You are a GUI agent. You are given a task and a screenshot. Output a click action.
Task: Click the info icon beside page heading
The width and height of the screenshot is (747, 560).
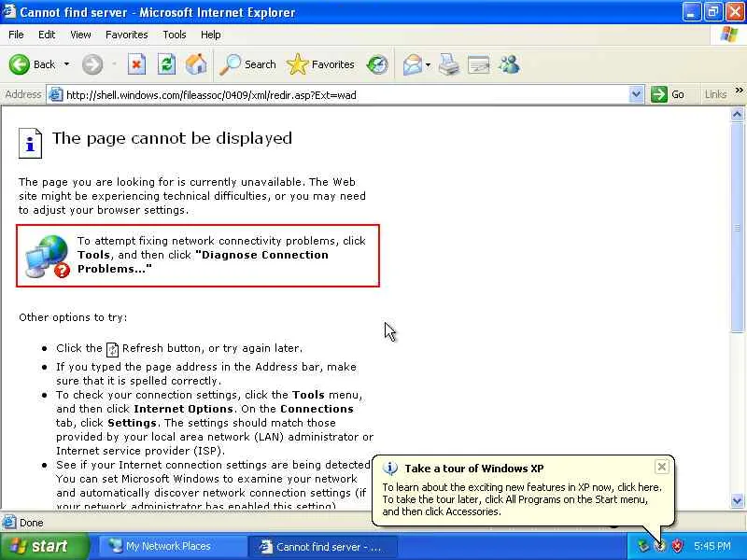pos(30,143)
